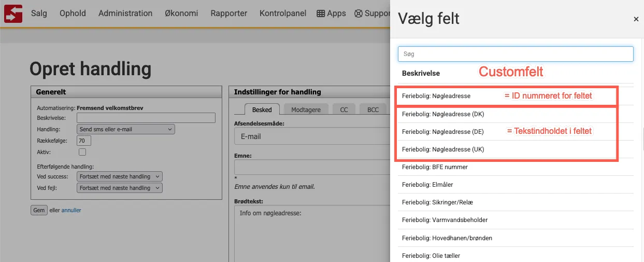Expand the Ved fejl dropdown

pos(119,188)
